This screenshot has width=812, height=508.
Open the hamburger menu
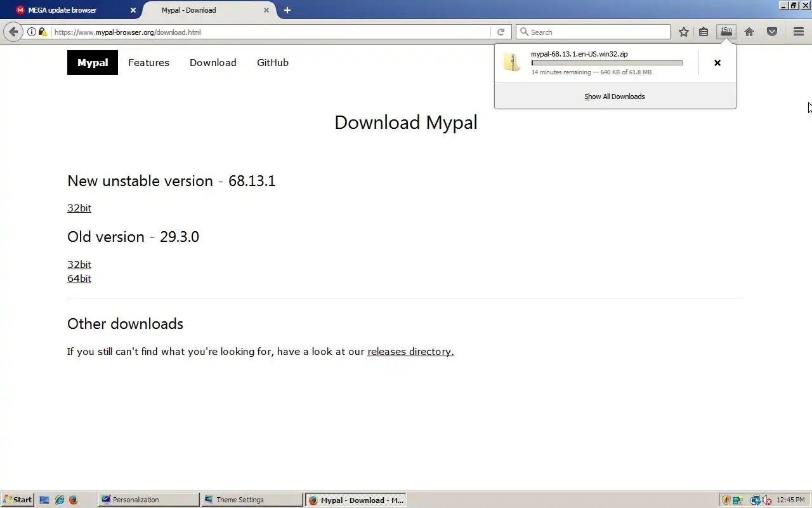(x=799, y=32)
